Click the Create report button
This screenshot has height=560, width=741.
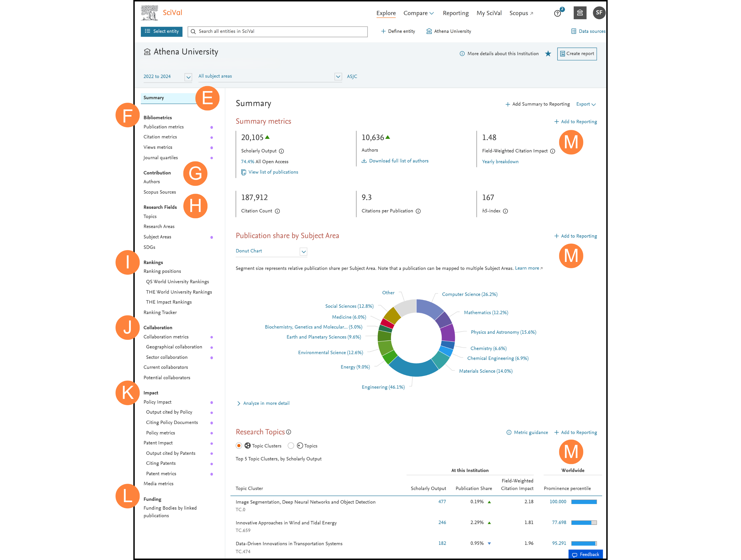pos(577,54)
